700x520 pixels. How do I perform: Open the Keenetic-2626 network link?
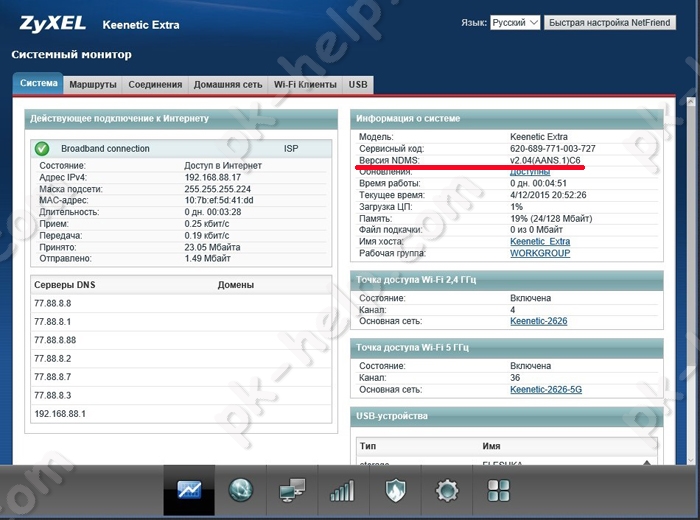[538, 321]
